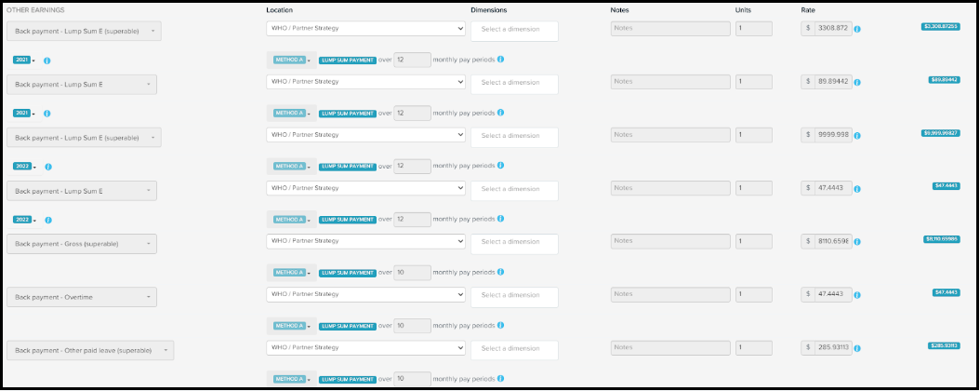Click info icon beside the 3308.872 rate
This screenshot has width=980, height=391.
point(856,30)
